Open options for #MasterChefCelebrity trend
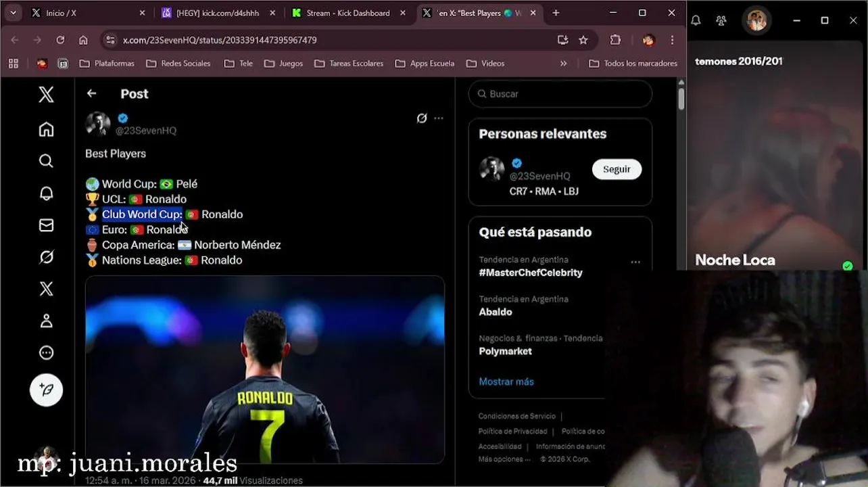Viewport: 868px width, 487px height. click(635, 262)
